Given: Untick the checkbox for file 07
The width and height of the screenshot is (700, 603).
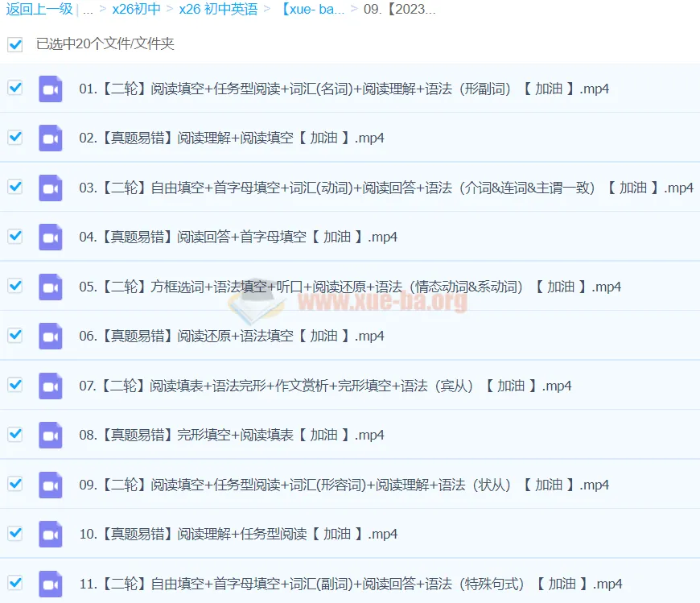Looking at the screenshot, I should 15,384.
